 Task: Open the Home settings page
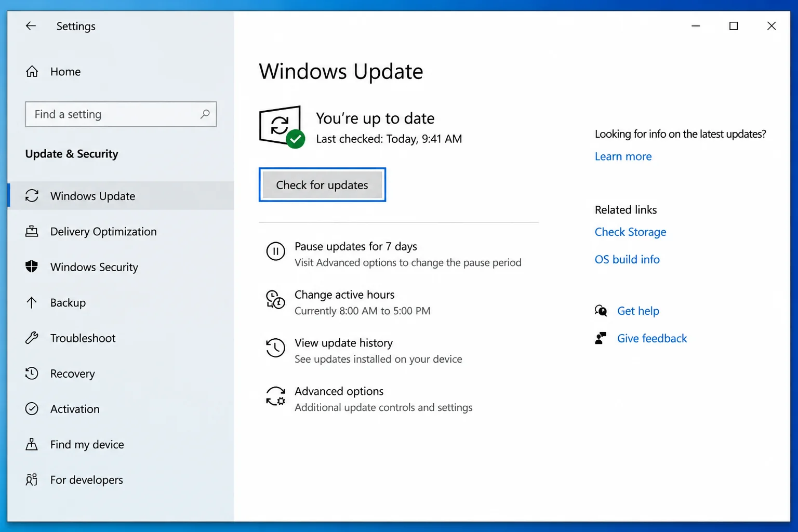click(x=65, y=72)
